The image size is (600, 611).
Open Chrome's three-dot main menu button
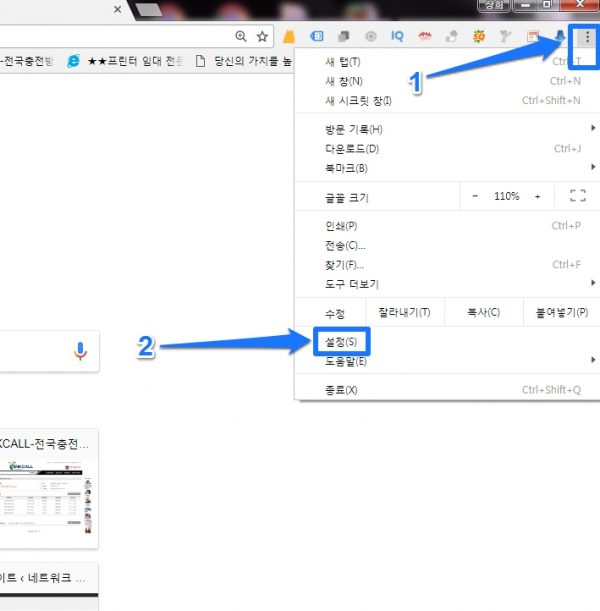pyautogui.click(x=587, y=37)
